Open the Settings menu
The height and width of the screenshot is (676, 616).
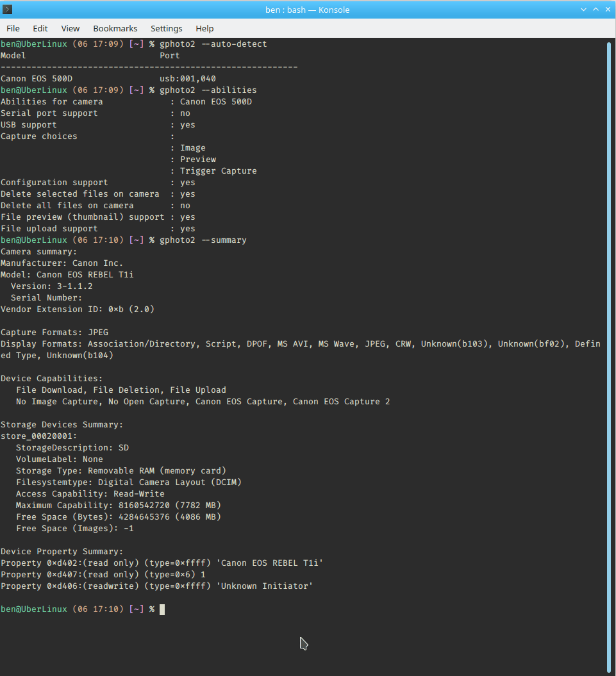click(166, 28)
